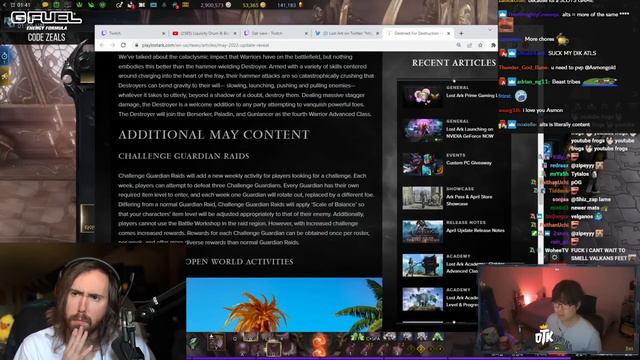
Task: Click the gold chest icon in game top bar
Action: (x=186, y=5)
